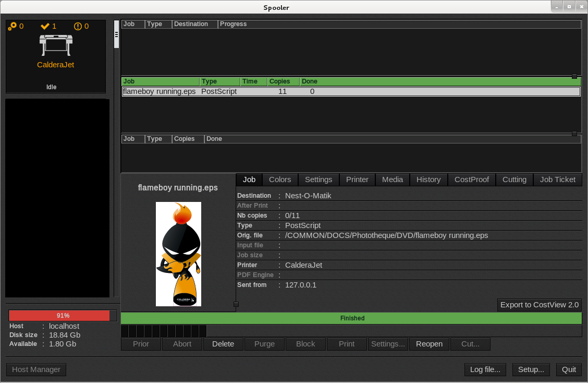Select the CalderaJet printer icon

(x=56, y=45)
